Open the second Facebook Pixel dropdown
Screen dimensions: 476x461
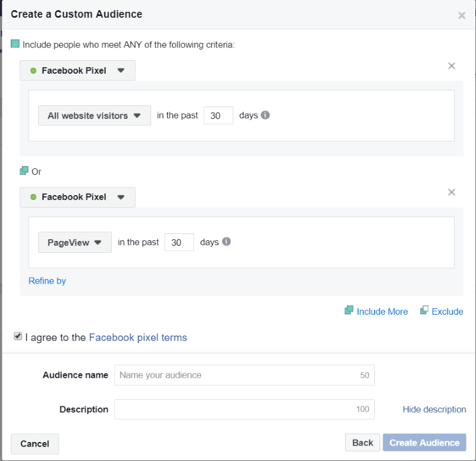point(77,197)
